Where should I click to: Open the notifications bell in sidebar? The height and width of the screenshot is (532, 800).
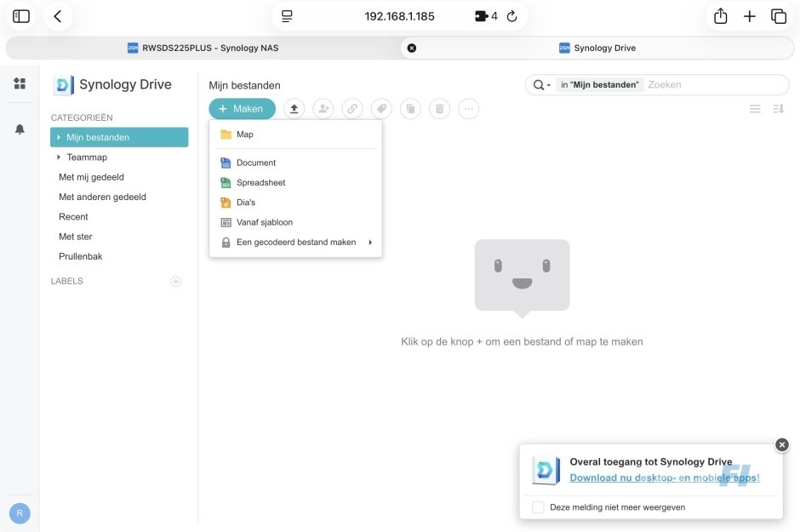tap(20, 129)
